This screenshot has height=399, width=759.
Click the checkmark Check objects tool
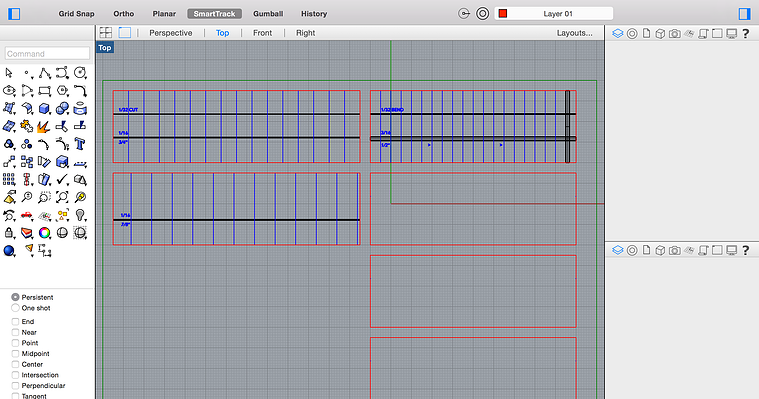(62, 180)
